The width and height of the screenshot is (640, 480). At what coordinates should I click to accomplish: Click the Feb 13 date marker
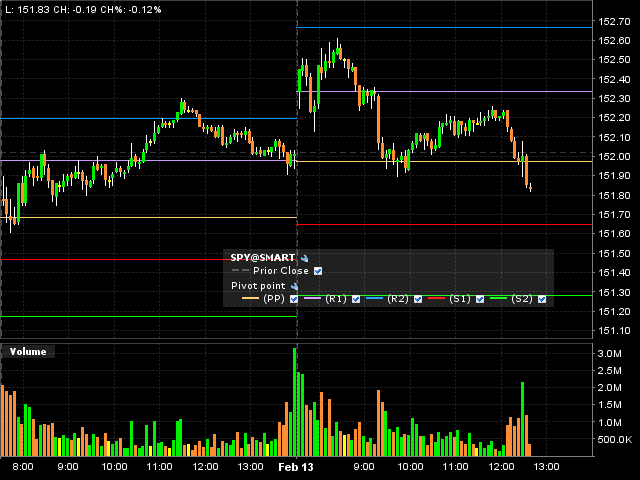coord(294,467)
